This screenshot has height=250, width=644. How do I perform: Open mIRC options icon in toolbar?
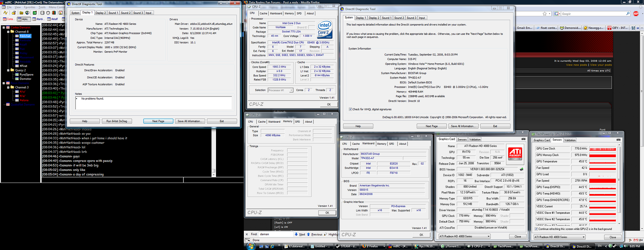click(14, 13)
